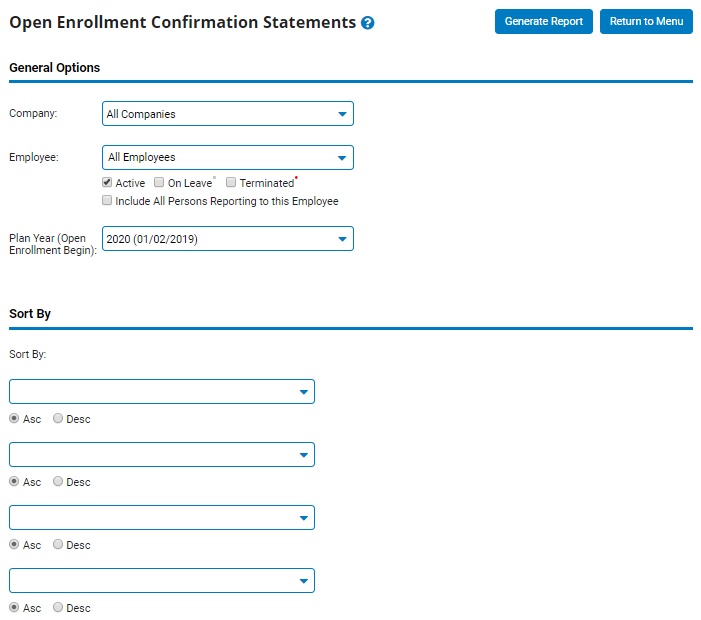Select Desc for the third sort field
Viewport: 701px width, 620px height.
coord(58,544)
